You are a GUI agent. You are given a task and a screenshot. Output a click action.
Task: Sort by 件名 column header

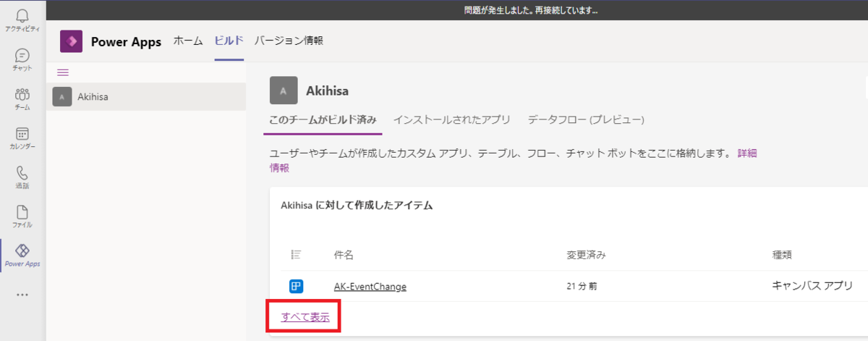pos(344,255)
